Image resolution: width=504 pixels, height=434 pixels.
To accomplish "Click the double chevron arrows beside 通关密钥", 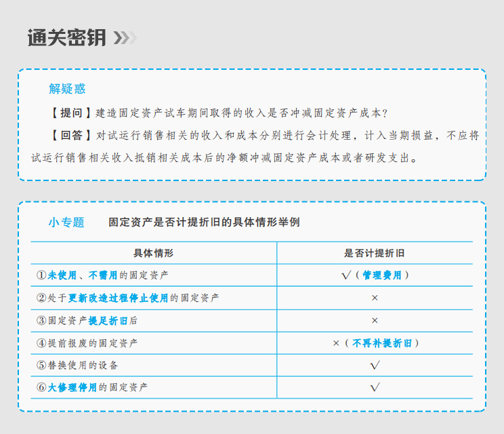I will (125, 38).
